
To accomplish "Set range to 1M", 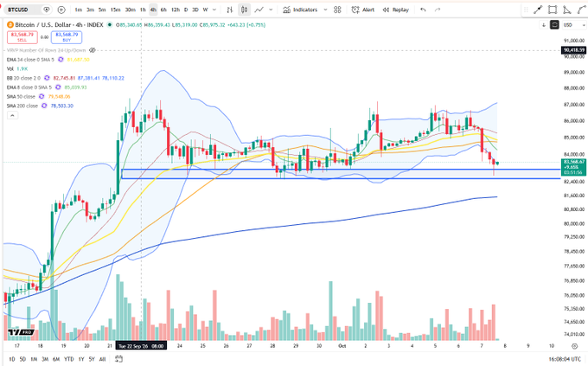I will point(34,359).
